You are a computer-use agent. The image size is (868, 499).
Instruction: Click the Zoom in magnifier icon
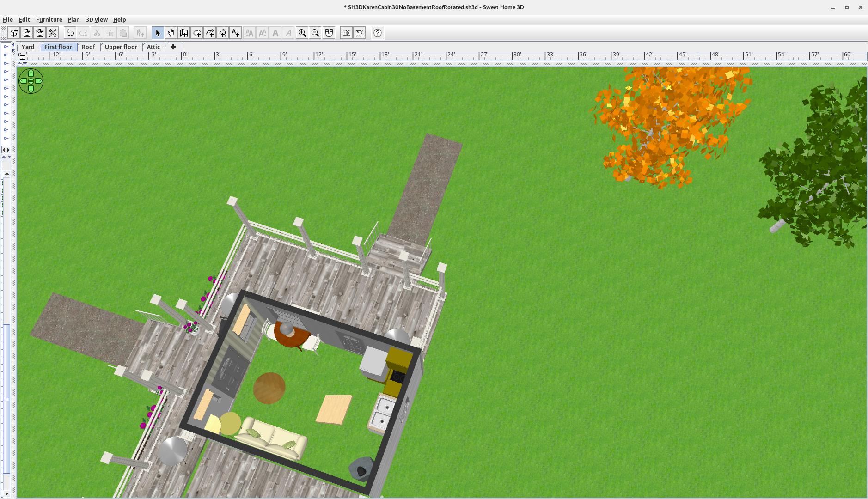[302, 33]
